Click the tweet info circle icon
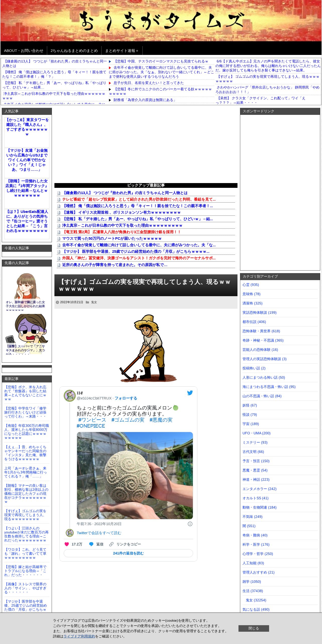This screenshot has height=644, width=322. tap(190, 524)
